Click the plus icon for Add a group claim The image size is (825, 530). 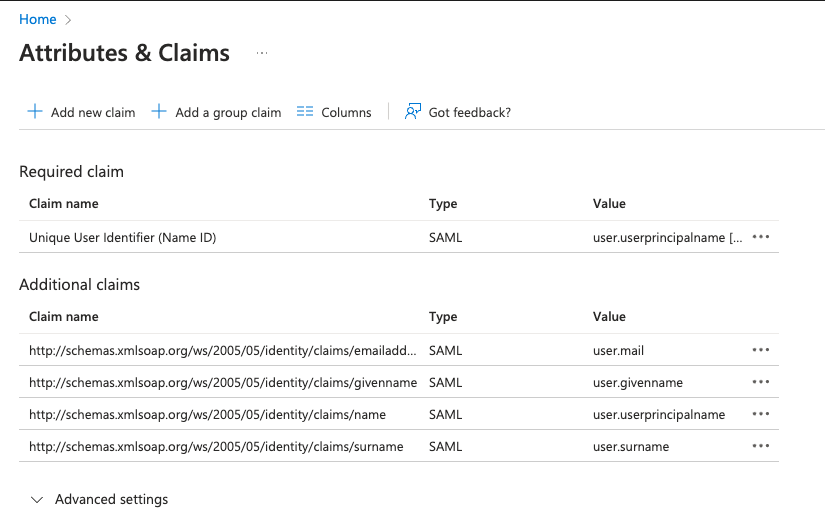tap(159, 112)
